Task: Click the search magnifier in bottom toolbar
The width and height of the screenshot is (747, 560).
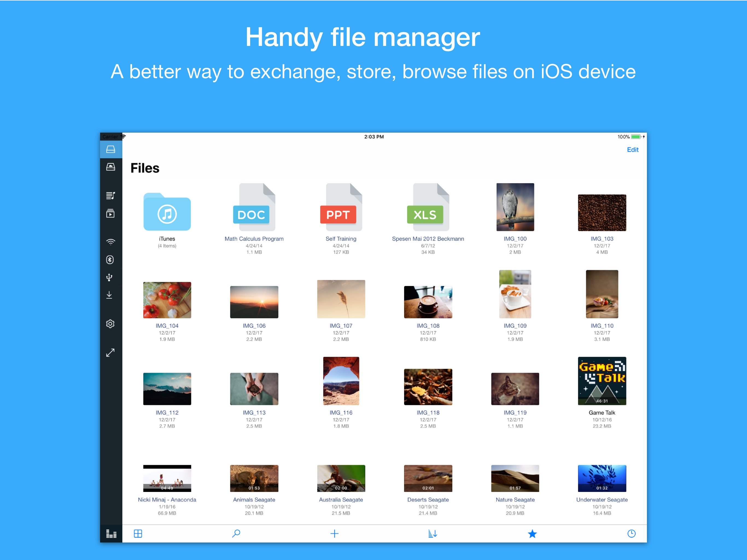Action: pos(236,534)
